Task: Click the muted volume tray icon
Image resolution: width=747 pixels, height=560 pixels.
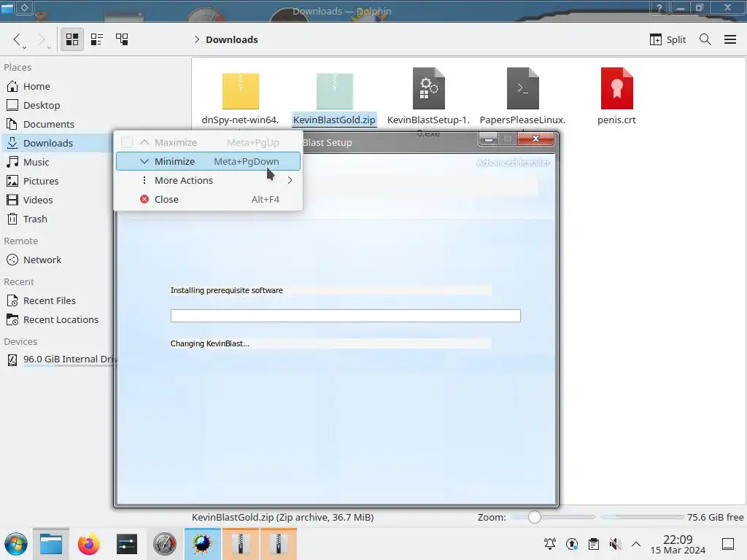Action: coord(616,544)
